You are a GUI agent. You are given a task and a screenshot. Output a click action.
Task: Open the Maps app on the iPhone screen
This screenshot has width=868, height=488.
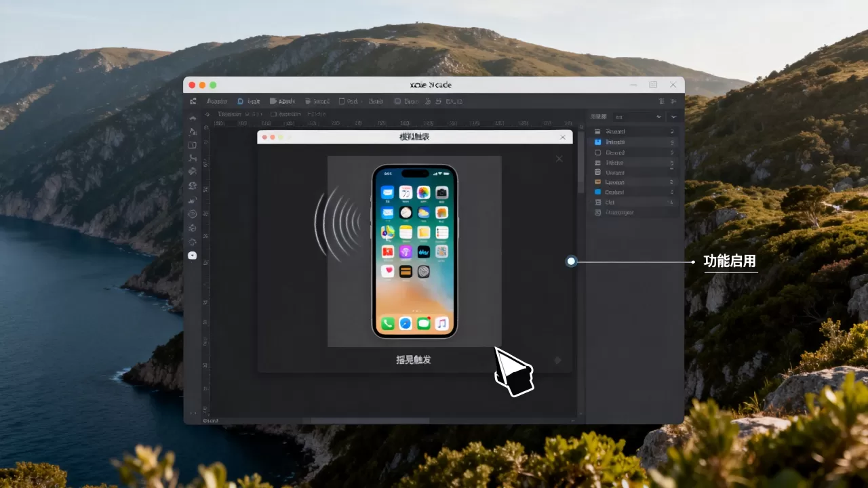[388, 232]
